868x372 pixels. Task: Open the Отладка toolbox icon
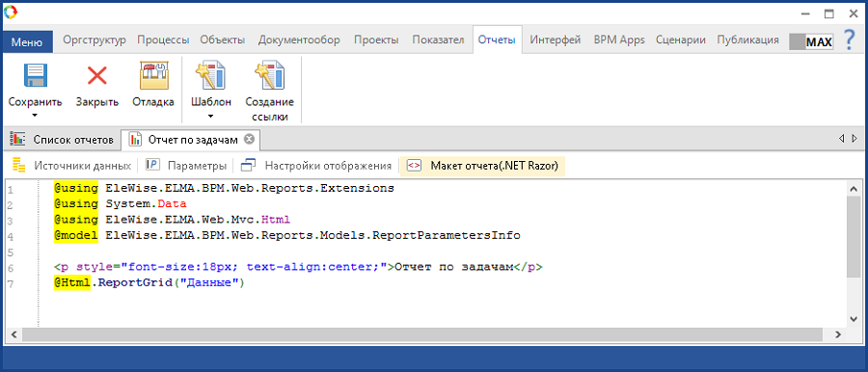[153, 75]
